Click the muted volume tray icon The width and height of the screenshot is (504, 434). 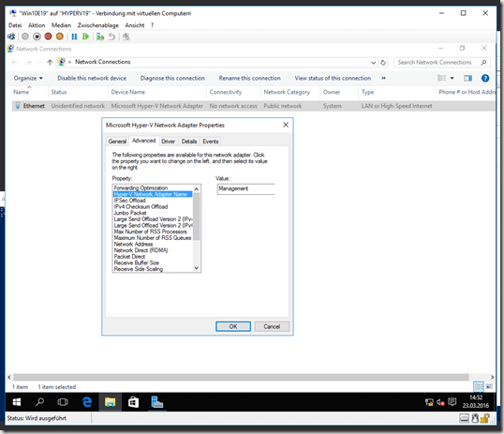click(x=440, y=402)
